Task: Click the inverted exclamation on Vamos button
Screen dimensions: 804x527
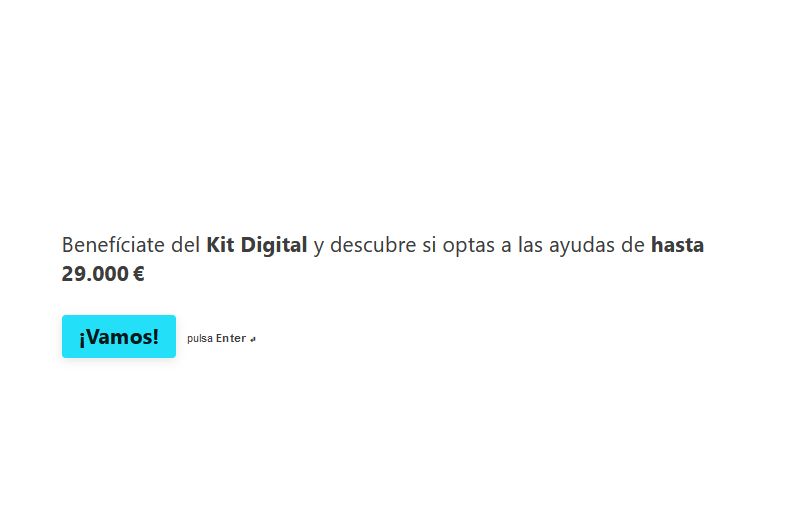Action: pyautogui.click(x=82, y=338)
